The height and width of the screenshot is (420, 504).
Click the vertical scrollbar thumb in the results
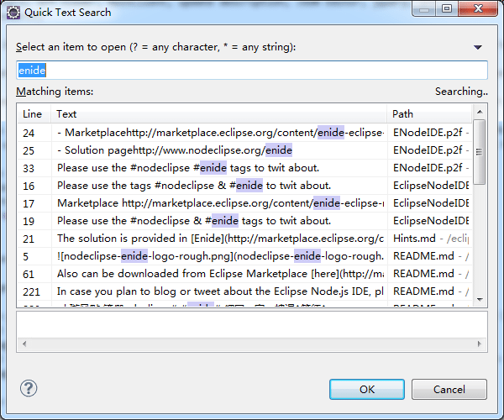click(480, 152)
